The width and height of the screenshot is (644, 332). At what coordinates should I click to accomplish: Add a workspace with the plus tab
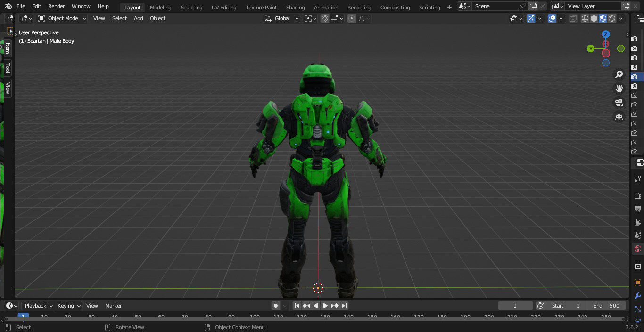point(449,7)
